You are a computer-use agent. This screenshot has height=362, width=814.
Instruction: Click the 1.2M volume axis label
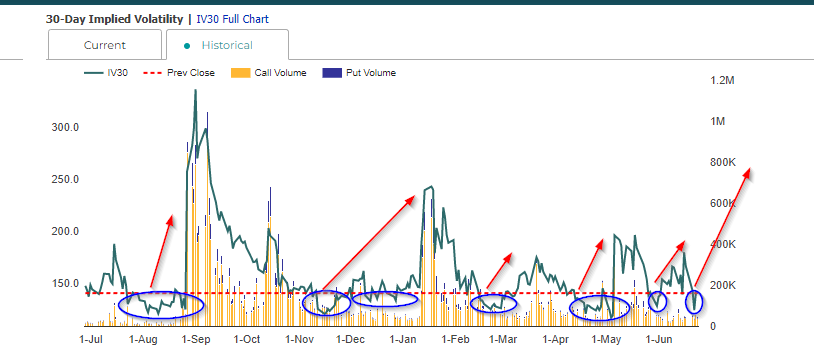[722, 81]
